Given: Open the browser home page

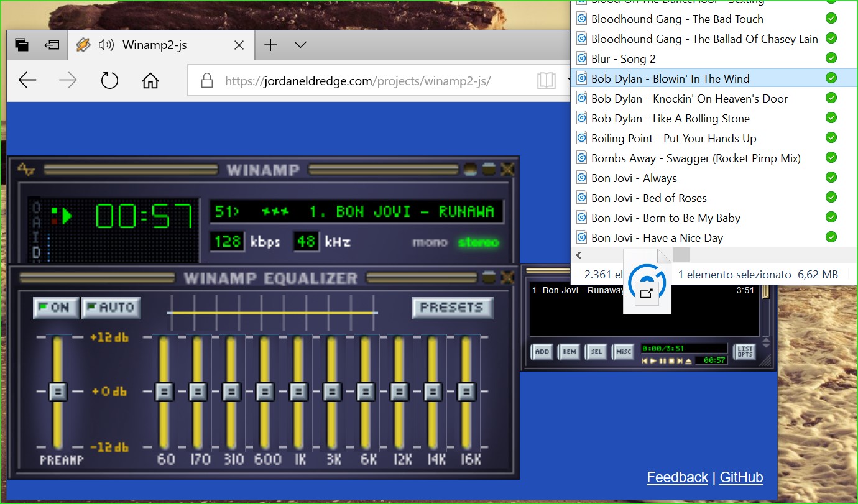Looking at the screenshot, I should pos(150,80).
